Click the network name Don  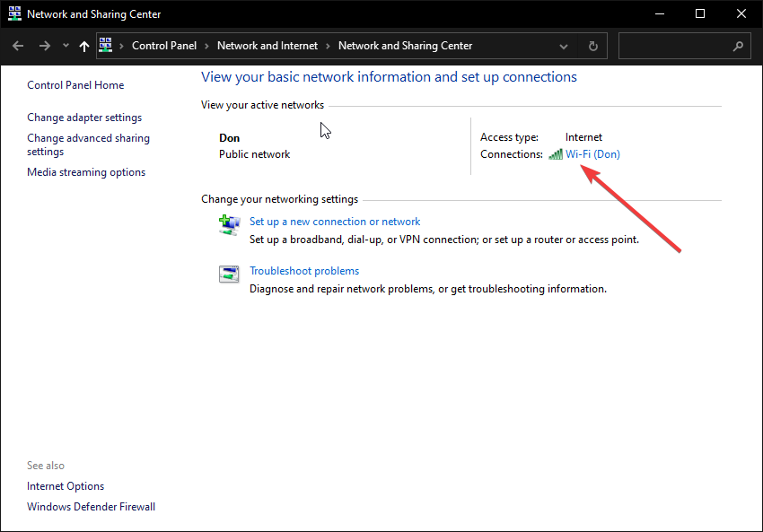(229, 138)
